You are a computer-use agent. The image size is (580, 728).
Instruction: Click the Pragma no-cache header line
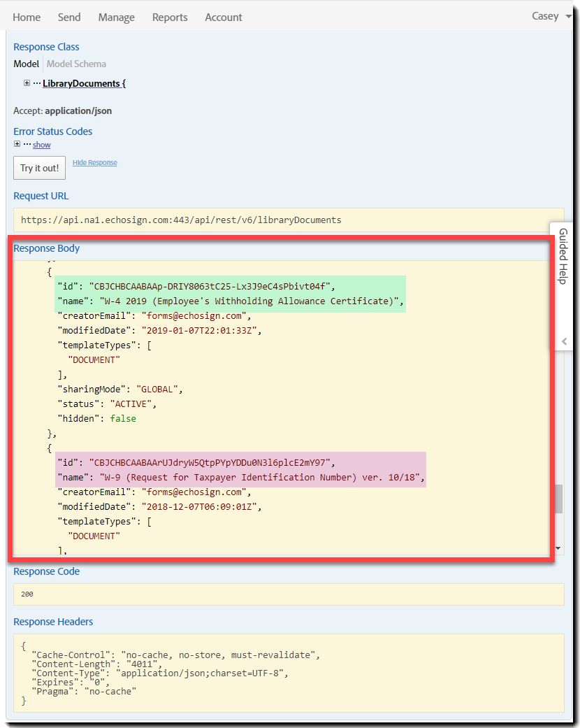pos(84,692)
